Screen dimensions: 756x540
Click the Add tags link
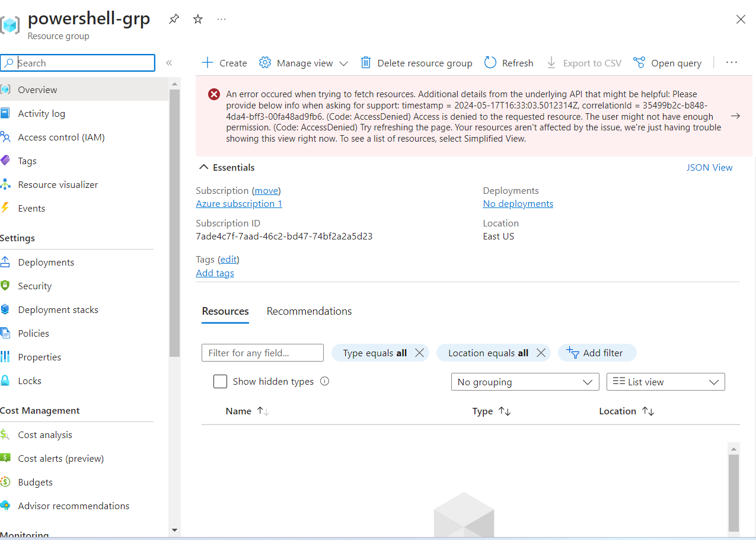pos(215,273)
